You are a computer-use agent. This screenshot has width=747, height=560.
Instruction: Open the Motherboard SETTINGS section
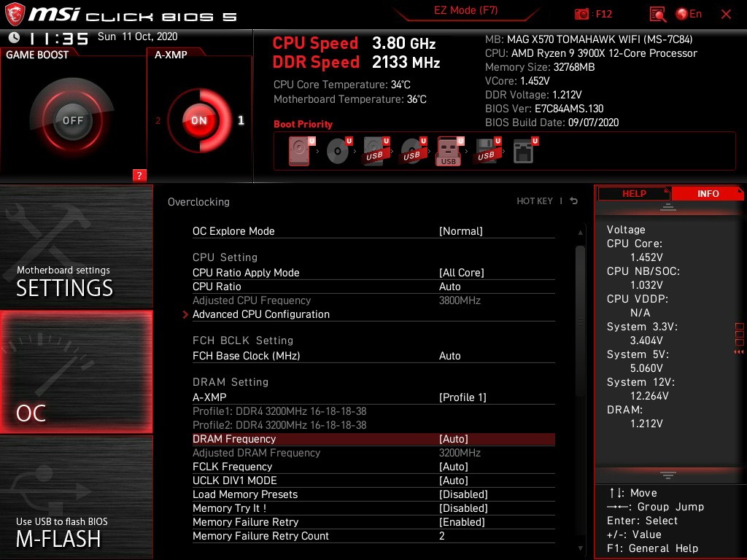(76, 246)
